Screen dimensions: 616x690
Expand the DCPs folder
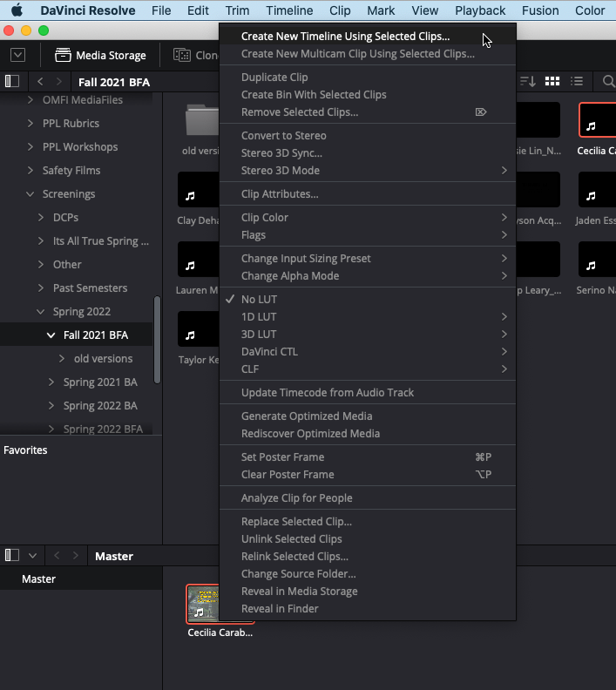(41, 218)
